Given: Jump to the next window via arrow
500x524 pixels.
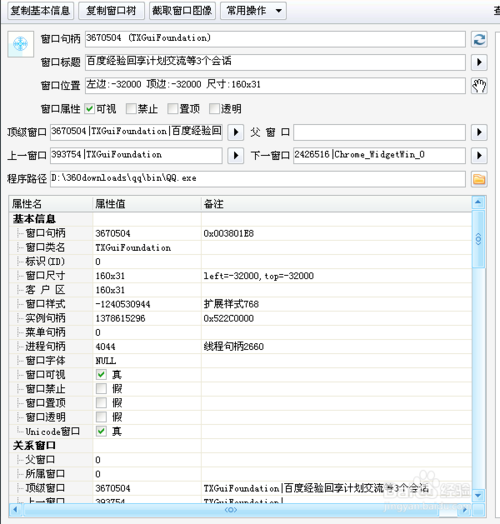Looking at the screenshot, I should click(x=479, y=155).
